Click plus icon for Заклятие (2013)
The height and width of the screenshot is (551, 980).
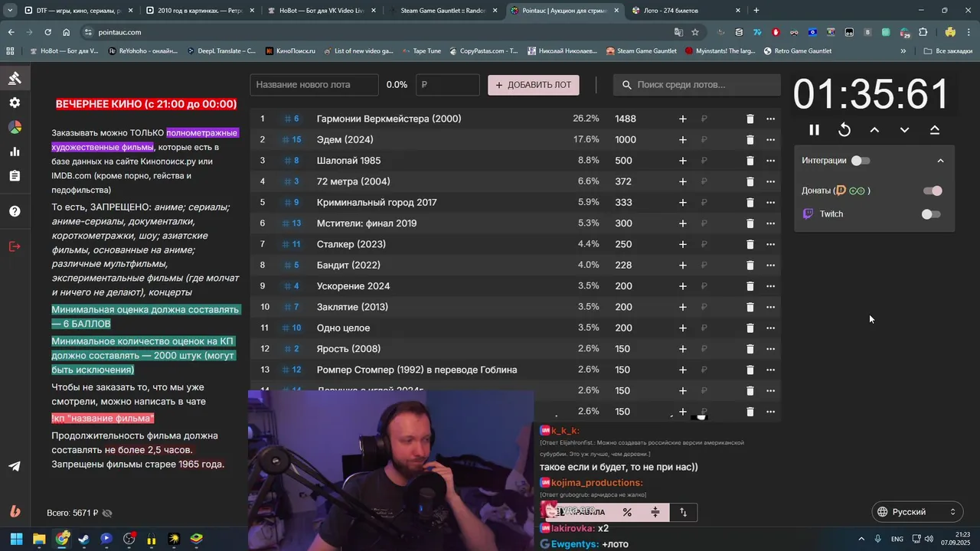coord(683,307)
